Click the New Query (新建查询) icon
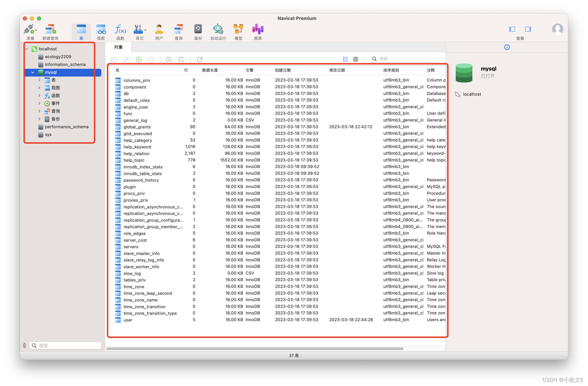Screen dimensions: 588x386 (x=50, y=32)
